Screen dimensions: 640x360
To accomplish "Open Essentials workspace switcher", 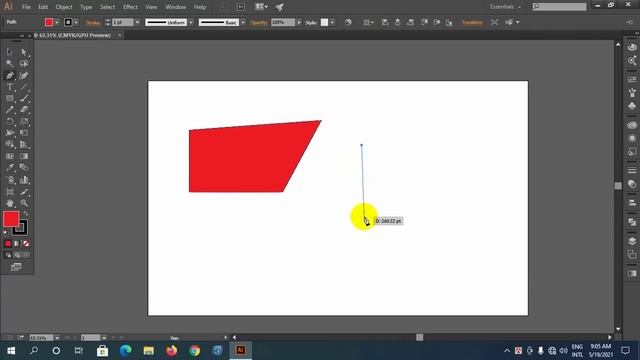I will [505, 7].
